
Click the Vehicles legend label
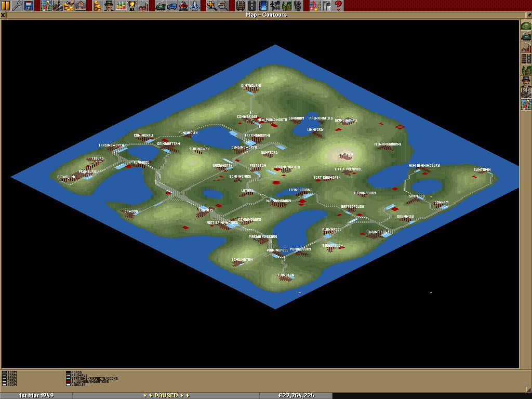(x=78, y=385)
